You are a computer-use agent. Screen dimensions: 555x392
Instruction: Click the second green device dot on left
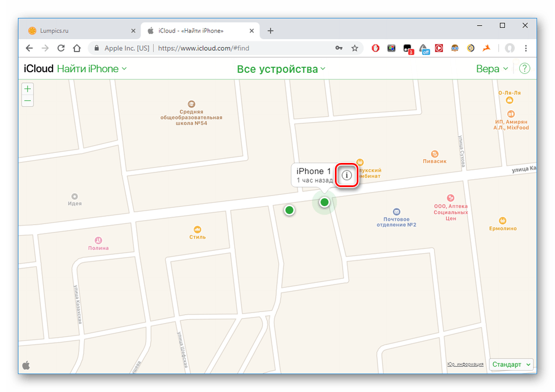pos(289,210)
